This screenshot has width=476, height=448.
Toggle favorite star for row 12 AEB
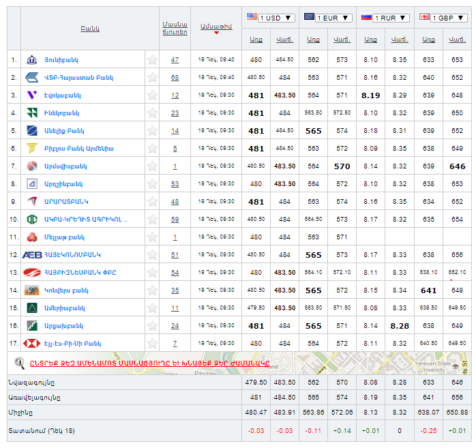pos(152,255)
